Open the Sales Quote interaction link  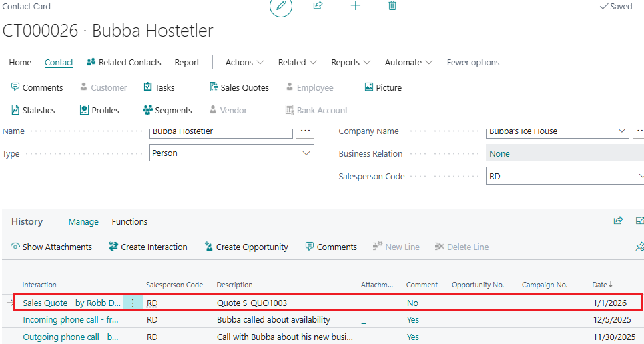71,303
